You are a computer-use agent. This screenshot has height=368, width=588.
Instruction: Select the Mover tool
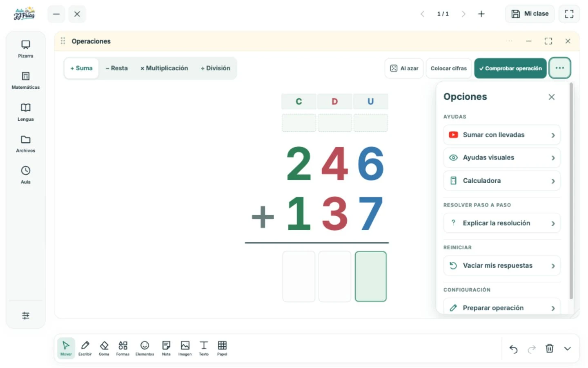(66, 348)
